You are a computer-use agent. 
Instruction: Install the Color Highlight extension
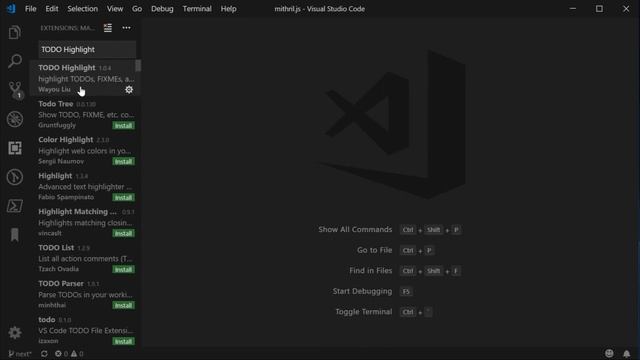123,162
